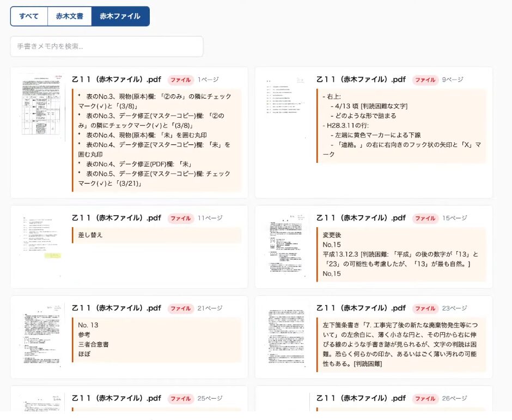Click the memo note starting with 変更後
The image size is (512, 420).
coord(401,254)
